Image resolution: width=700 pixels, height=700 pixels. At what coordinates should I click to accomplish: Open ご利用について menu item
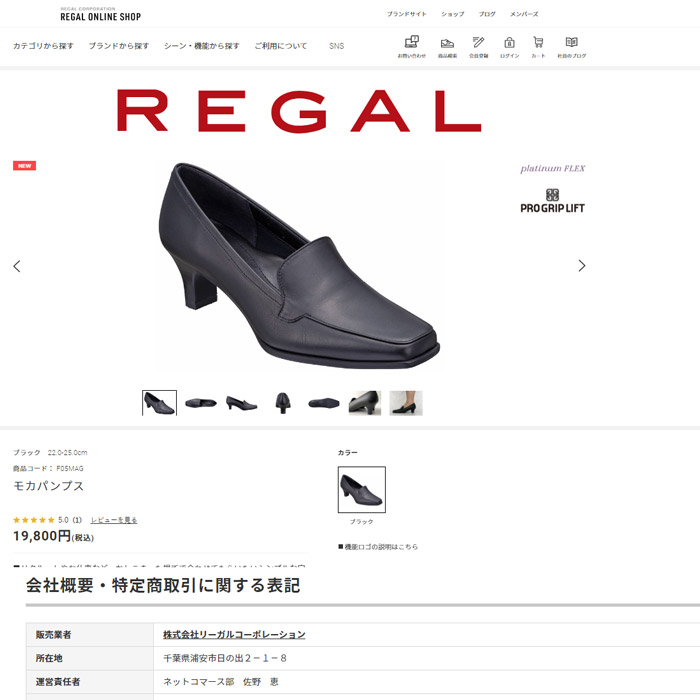pyautogui.click(x=281, y=46)
